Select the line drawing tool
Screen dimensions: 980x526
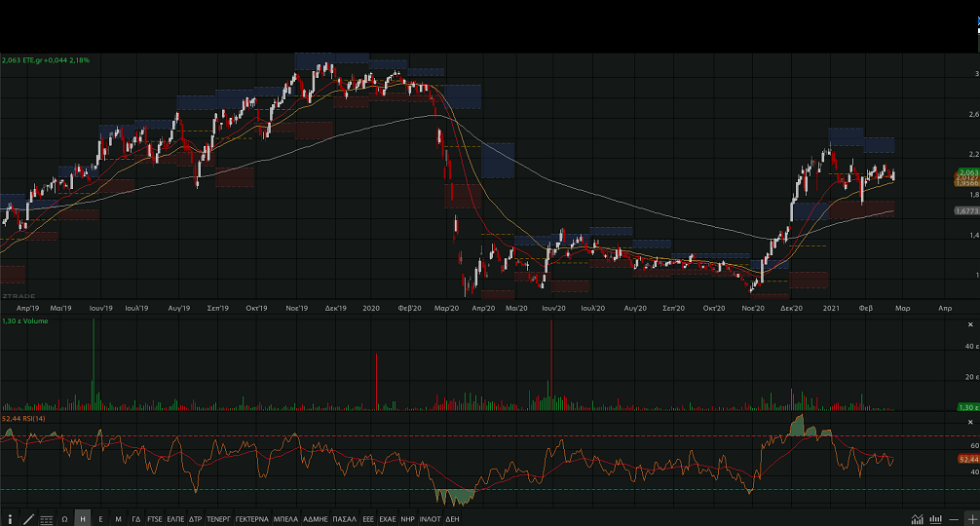[x=28, y=519]
